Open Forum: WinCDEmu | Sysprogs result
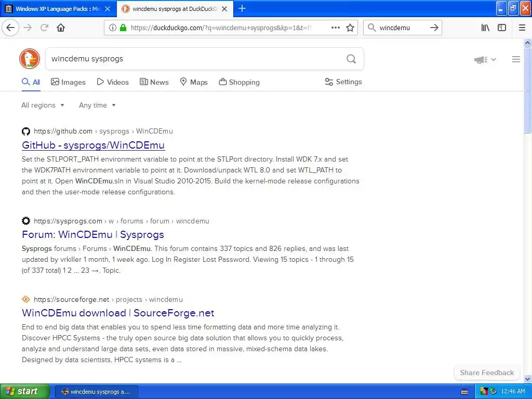Viewport: 532px width, 399px height. tap(93, 234)
